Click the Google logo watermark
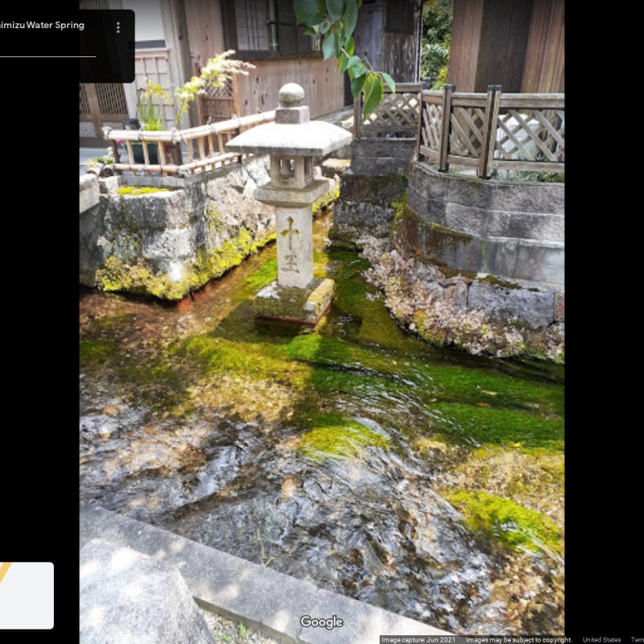This screenshot has height=644, width=644. (x=321, y=621)
